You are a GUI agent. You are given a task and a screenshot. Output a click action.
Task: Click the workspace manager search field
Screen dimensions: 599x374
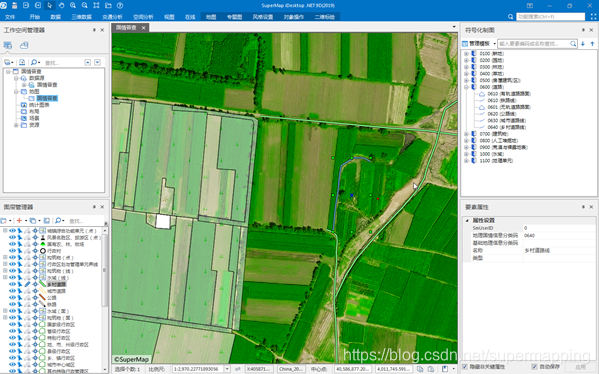pos(63,62)
